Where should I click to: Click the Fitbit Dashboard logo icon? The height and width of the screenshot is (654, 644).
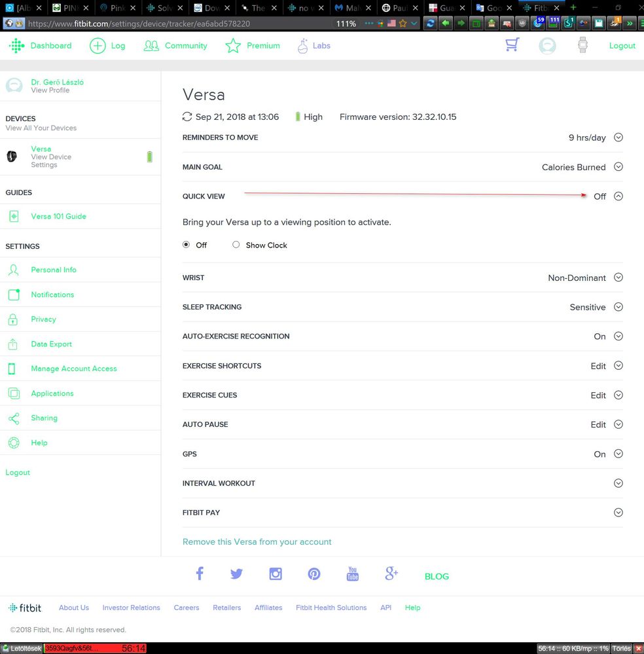tap(16, 45)
